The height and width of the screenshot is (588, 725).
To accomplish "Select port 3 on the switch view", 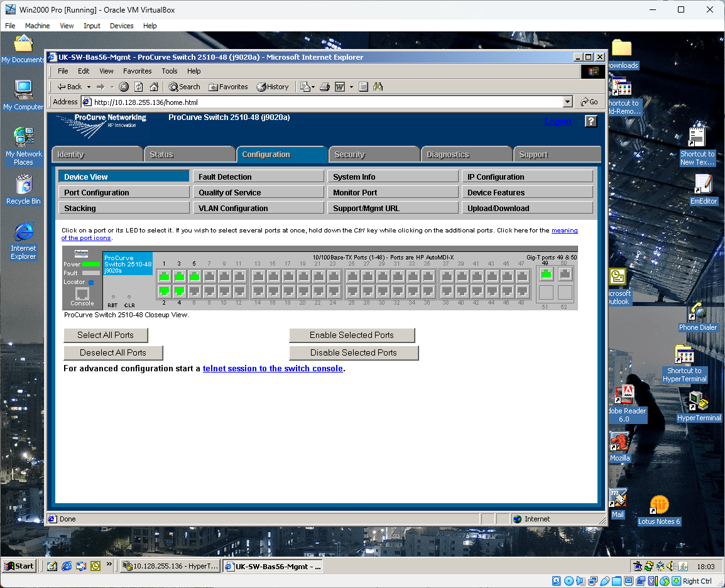I will [x=180, y=276].
